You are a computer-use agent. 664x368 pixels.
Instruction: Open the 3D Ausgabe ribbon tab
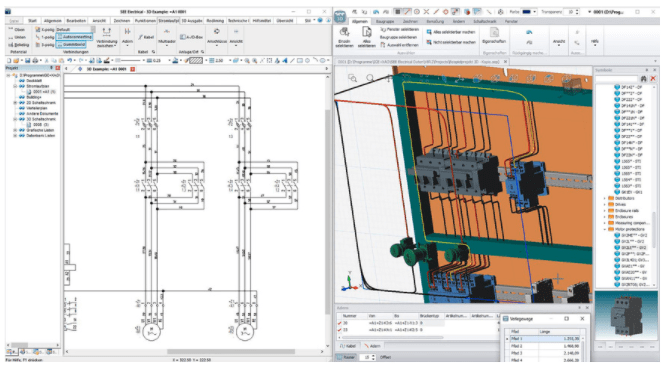[x=192, y=20]
